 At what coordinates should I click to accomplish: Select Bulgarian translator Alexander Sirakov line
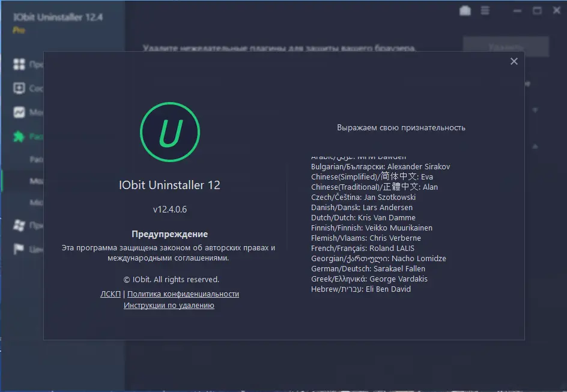(380, 166)
